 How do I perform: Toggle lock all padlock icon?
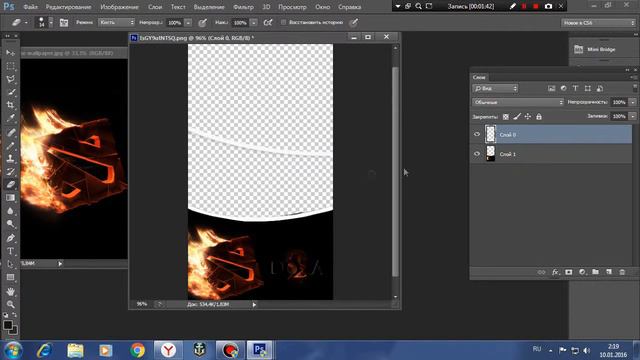[x=539, y=117]
